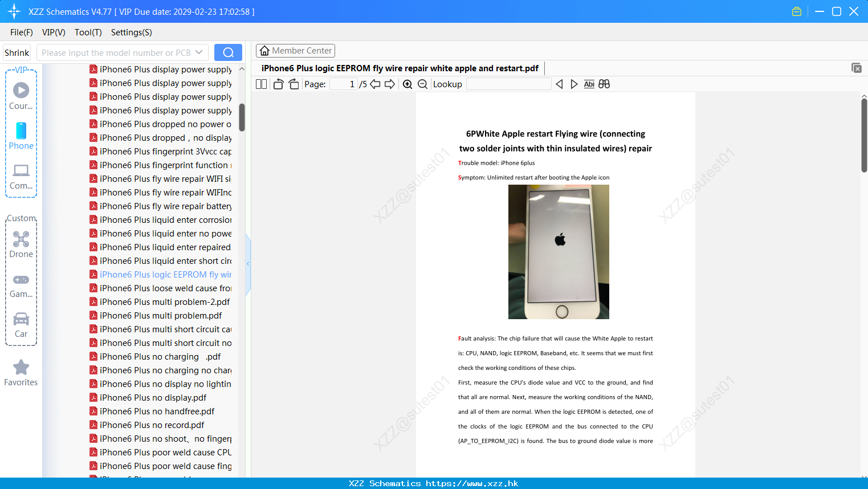Select the Phone category icon

[x=21, y=136]
